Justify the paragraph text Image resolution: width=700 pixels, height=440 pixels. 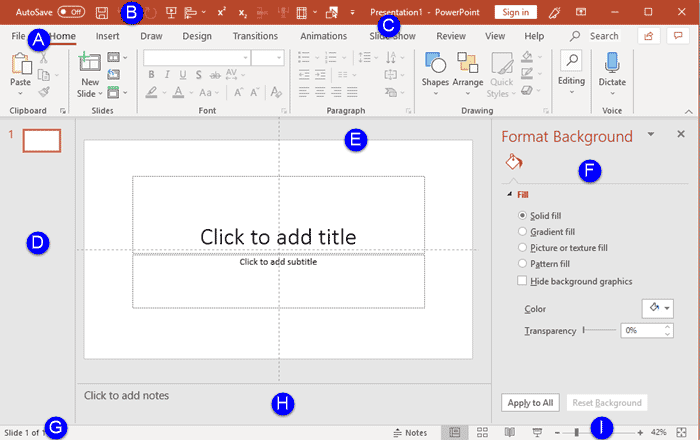tap(352, 92)
